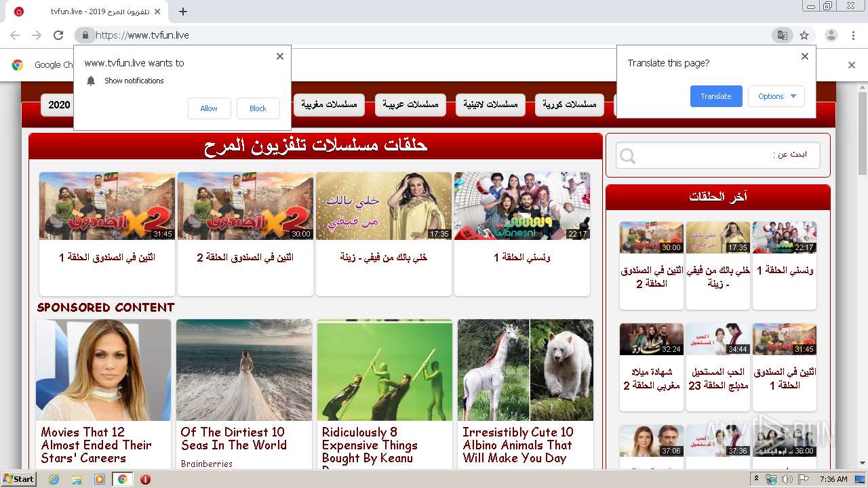This screenshot has width=868, height=488.
Task: Open link اثنين في الصندوق الحلقة 2 main list
Action: point(245,258)
